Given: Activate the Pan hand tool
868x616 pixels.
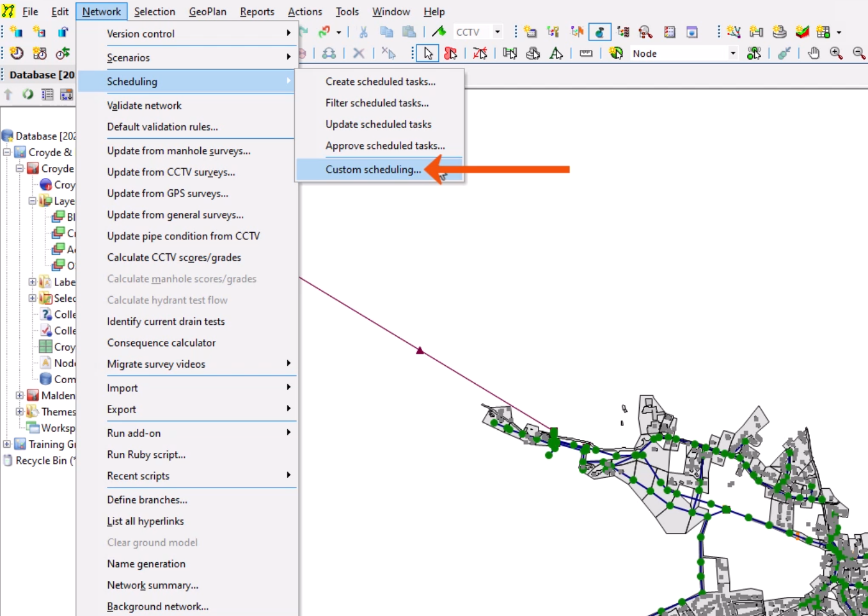Looking at the screenshot, I should pyautogui.click(x=814, y=54).
